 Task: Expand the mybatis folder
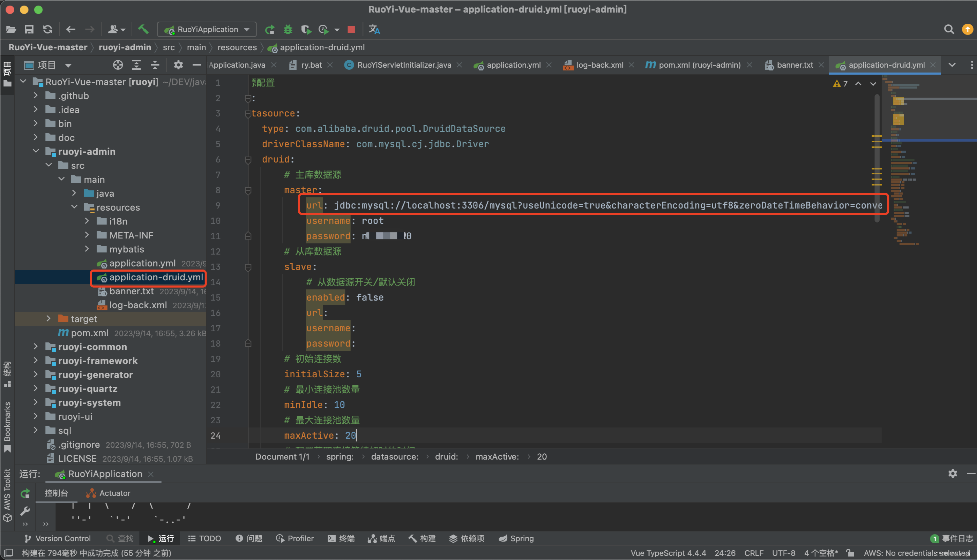point(87,249)
